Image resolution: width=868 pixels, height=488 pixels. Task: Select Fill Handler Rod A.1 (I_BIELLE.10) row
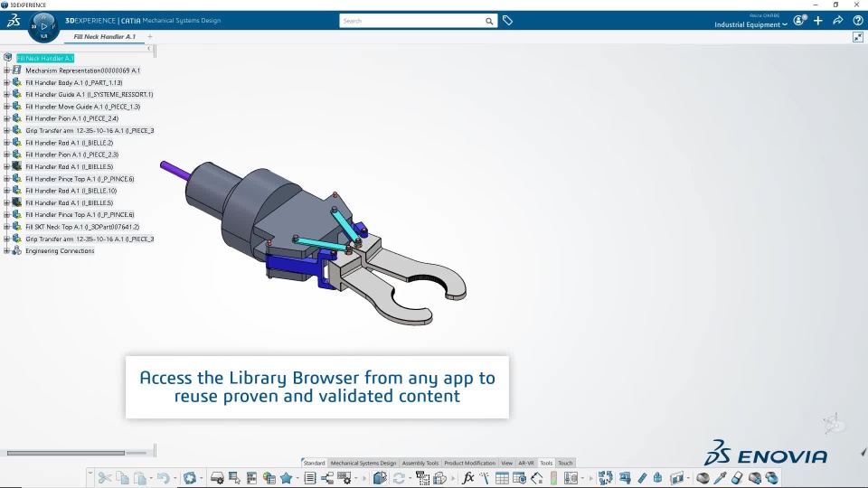pos(71,191)
